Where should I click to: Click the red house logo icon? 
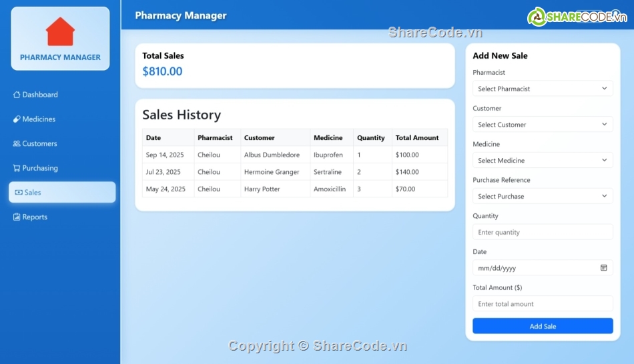tap(60, 32)
